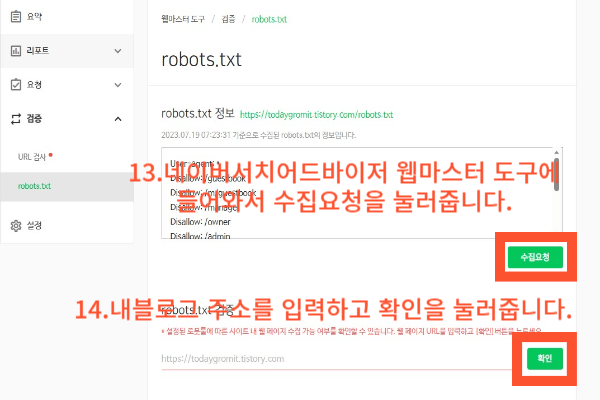
Task: Click the green 수집요청 button
Action: [x=535, y=257]
